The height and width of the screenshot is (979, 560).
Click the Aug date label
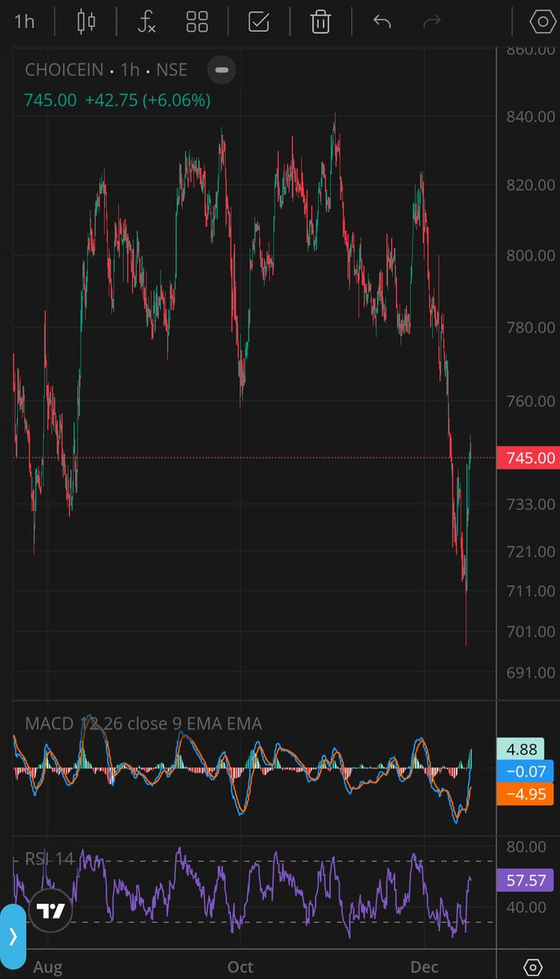[48, 967]
